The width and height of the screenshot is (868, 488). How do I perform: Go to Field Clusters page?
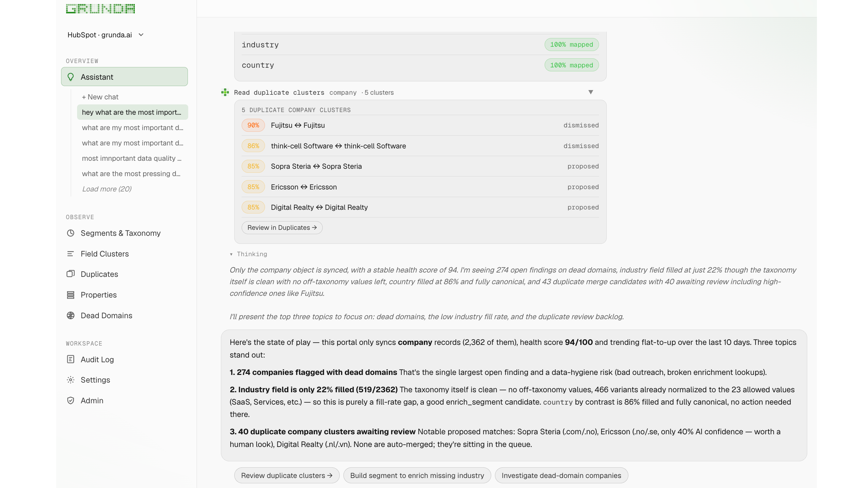pyautogui.click(x=124, y=254)
